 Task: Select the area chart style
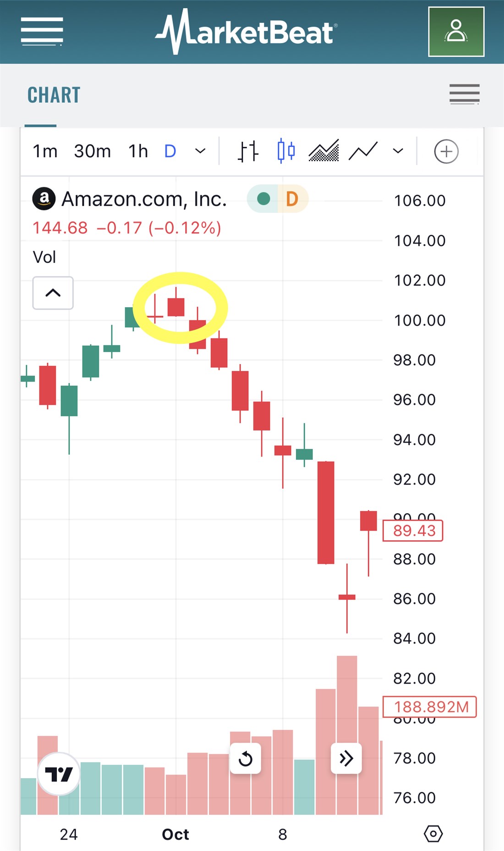click(x=324, y=151)
